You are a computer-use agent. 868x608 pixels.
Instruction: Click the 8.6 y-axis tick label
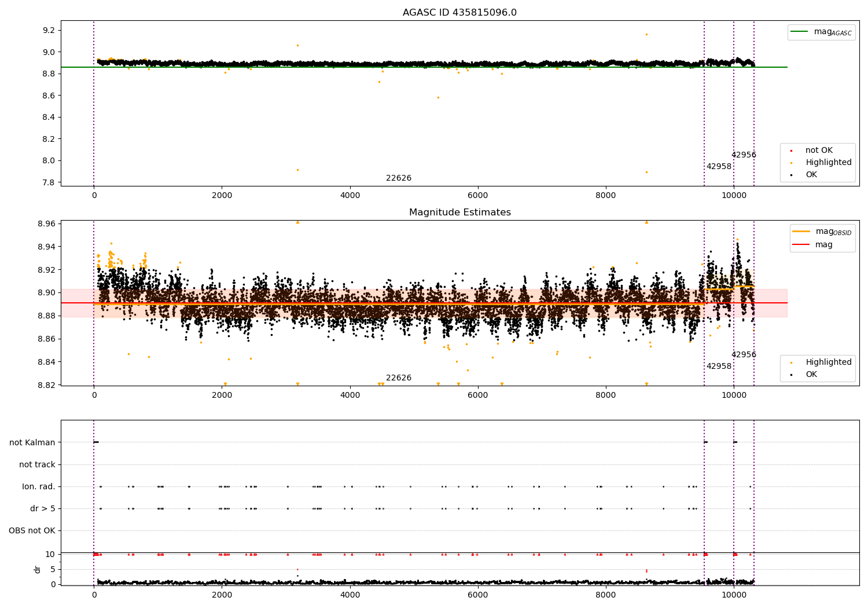49,96
